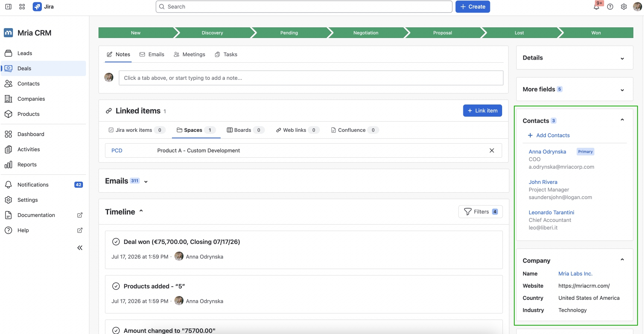Image resolution: width=644 pixels, height=334 pixels.
Task: Open Dashboard in the sidebar
Action: [x=43, y=134]
